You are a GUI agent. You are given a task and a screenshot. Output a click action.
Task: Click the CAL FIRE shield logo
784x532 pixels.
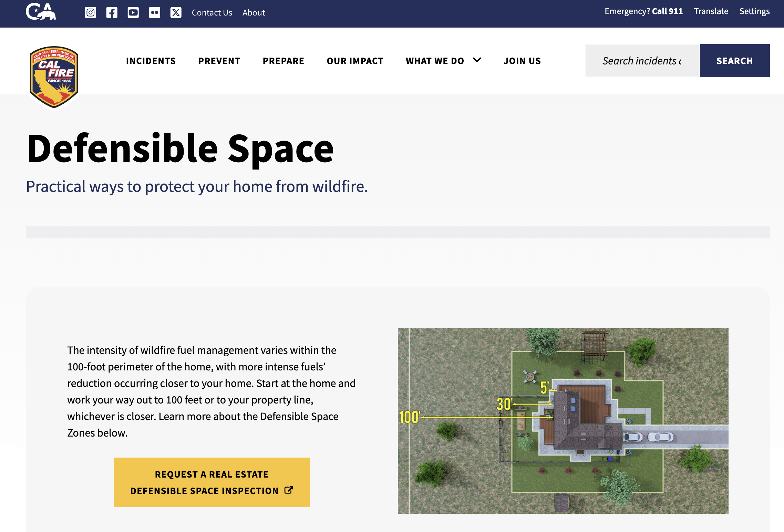[x=54, y=77]
